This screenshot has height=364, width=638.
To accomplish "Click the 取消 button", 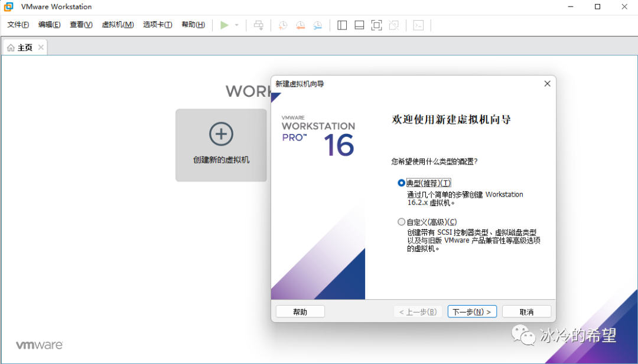I will tap(526, 311).
